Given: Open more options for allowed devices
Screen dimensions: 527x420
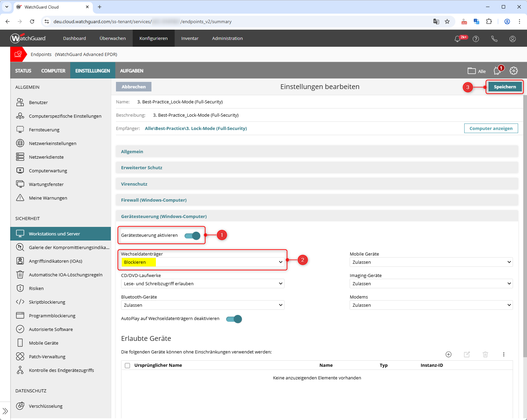Looking at the screenshot, I should (503, 354).
